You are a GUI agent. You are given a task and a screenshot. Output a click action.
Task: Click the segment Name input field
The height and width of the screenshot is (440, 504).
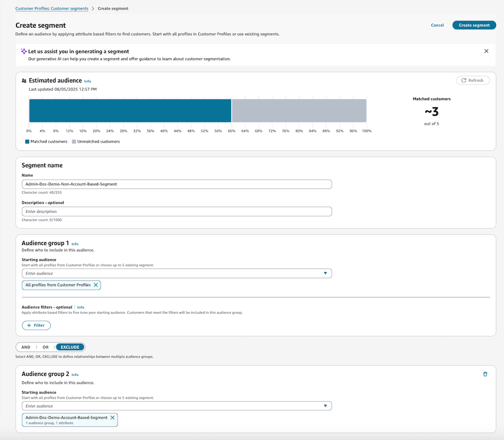coord(177,184)
